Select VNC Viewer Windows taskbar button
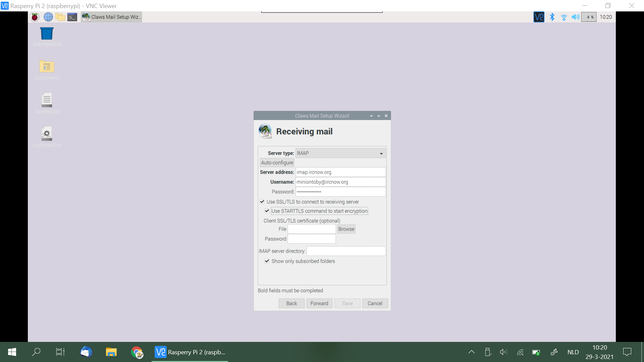The width and height of the screenshot is (644, 362). [190, 352]
